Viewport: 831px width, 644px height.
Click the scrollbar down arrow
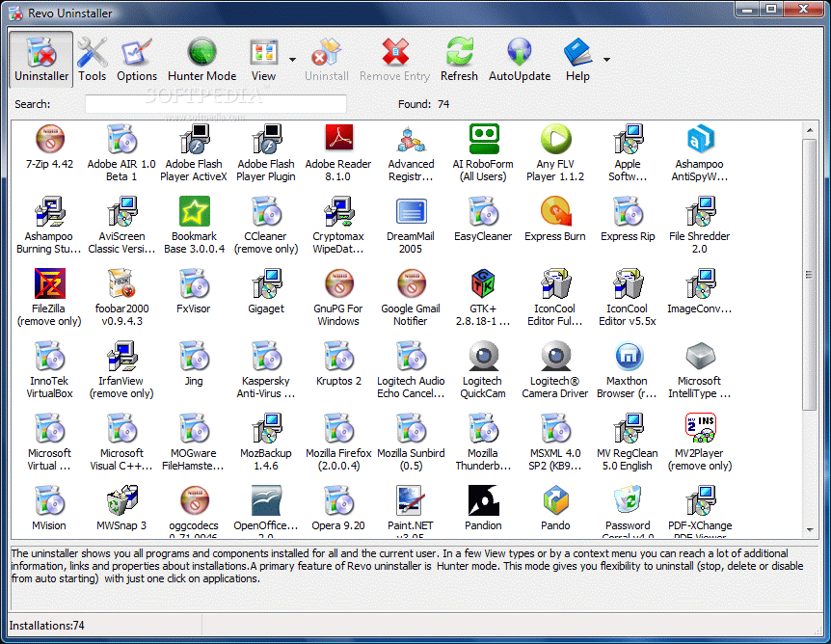tap(810, 529)
